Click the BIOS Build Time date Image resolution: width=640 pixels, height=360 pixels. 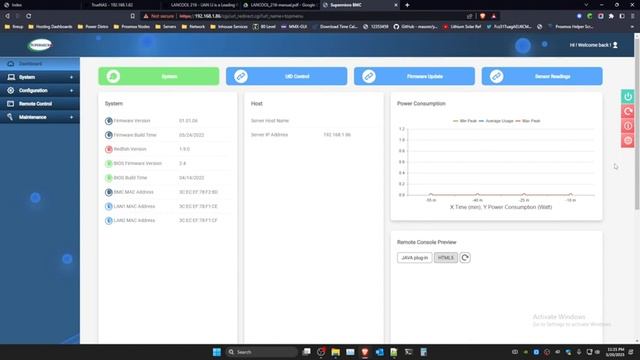pos(191,178)
